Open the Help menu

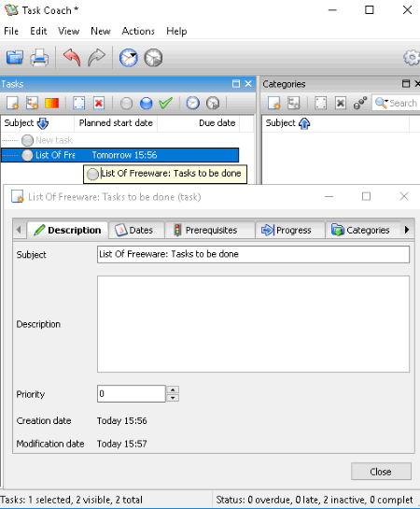point(176,31)
